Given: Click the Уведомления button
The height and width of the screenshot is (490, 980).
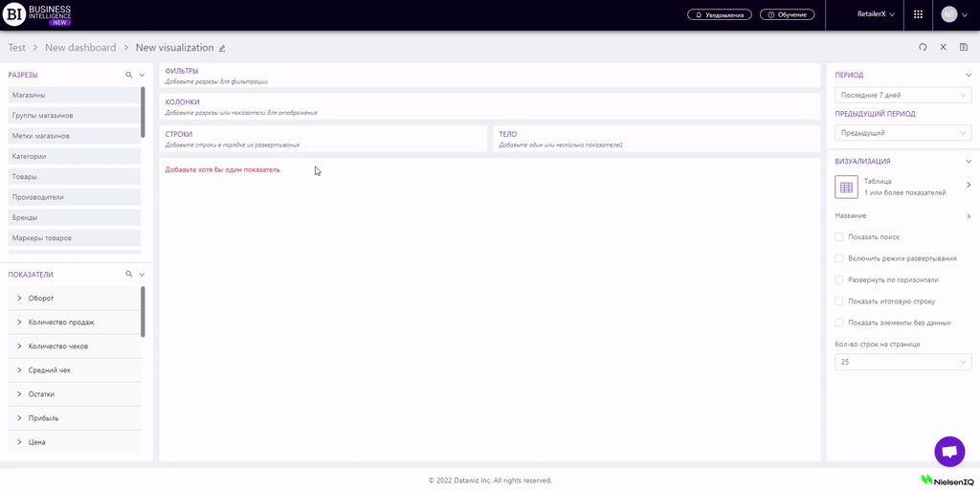Looking at the screenshot, I should pos(719,15).
